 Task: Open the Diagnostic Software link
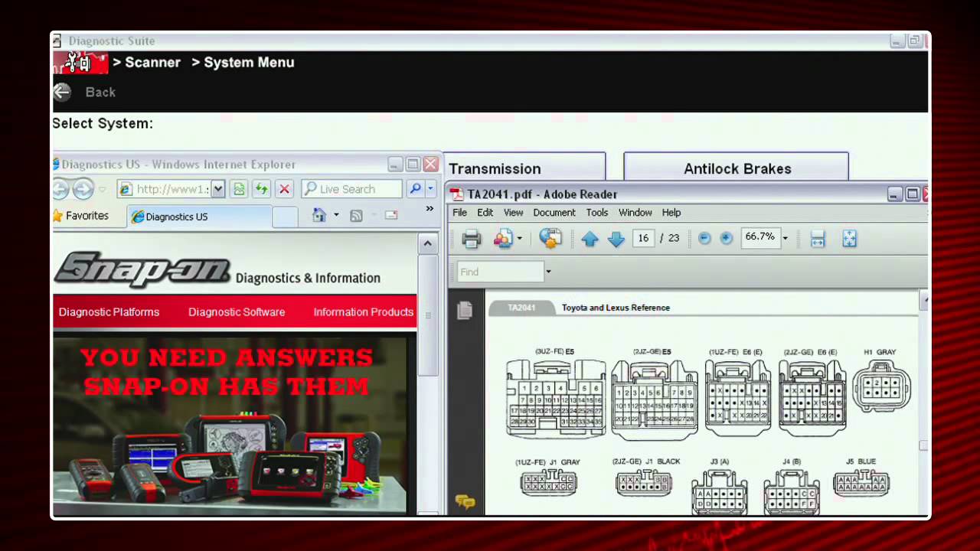coord(237,312)
